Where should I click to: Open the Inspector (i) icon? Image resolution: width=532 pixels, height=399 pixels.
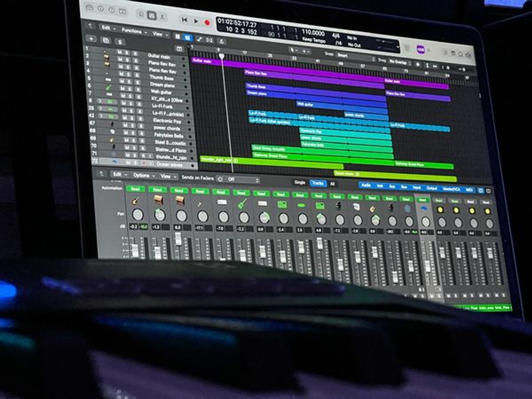coord(101,8)
